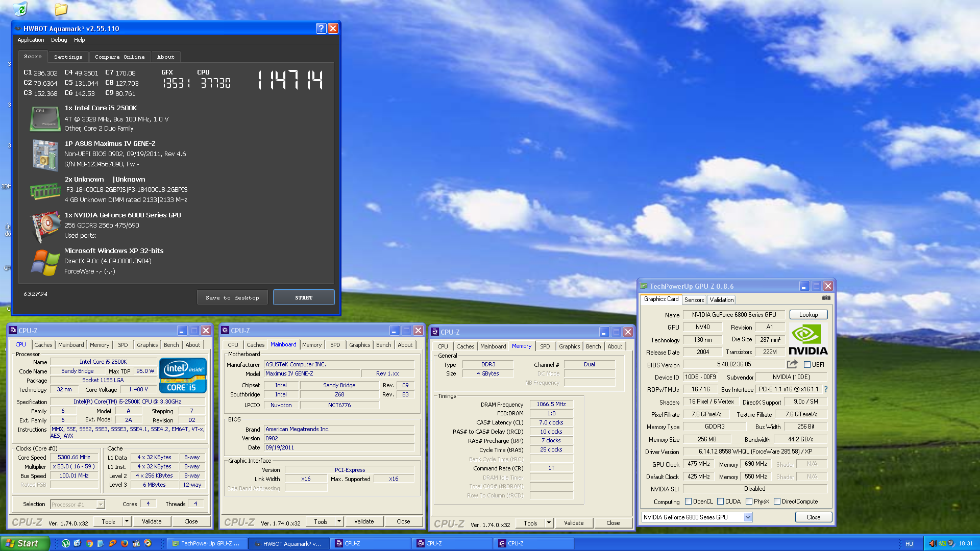
Task: Click the Start button
Action: tap(25, 543)
